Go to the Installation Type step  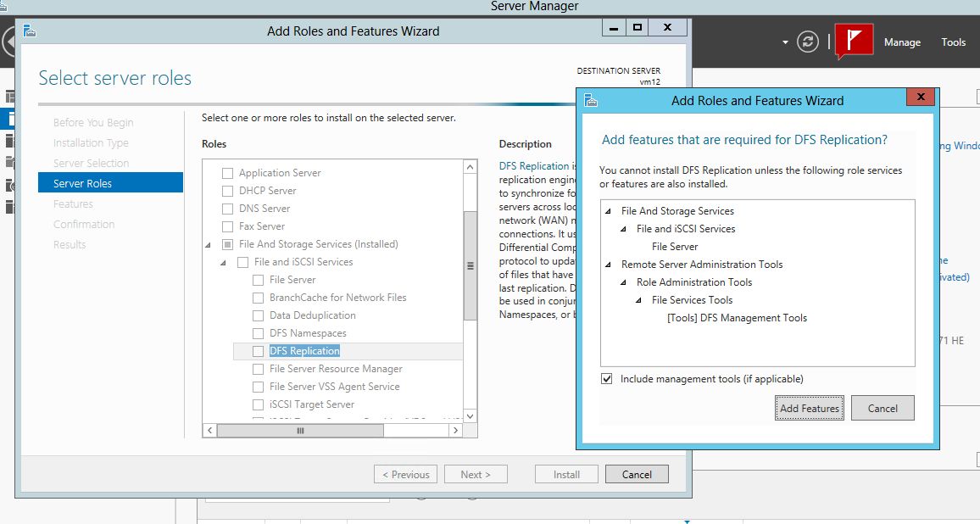click(x=91, y=143)
